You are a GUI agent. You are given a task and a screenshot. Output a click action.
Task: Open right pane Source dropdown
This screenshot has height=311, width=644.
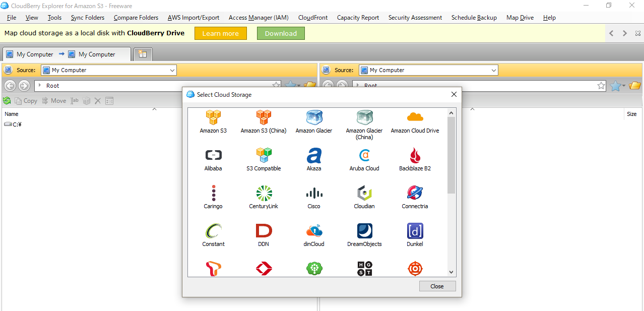pos(428,70)
